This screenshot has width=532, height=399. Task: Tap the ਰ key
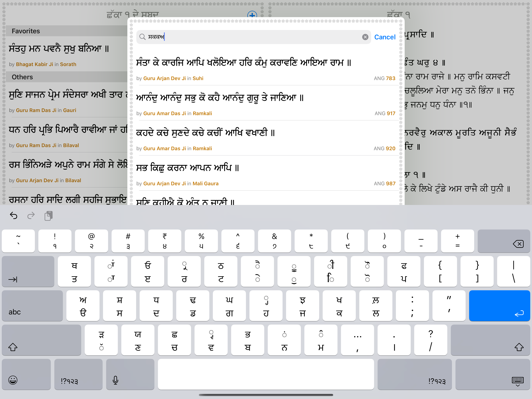184,271
